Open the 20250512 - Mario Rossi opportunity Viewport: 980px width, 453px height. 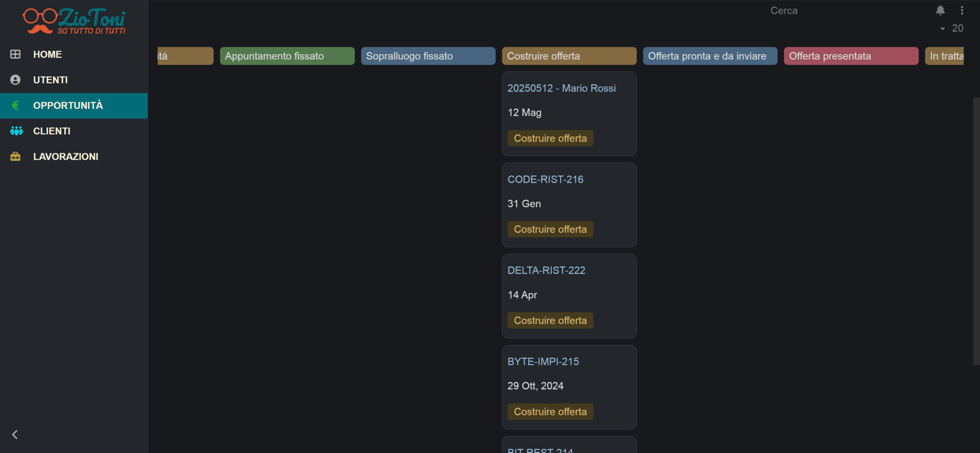point(561,88)
